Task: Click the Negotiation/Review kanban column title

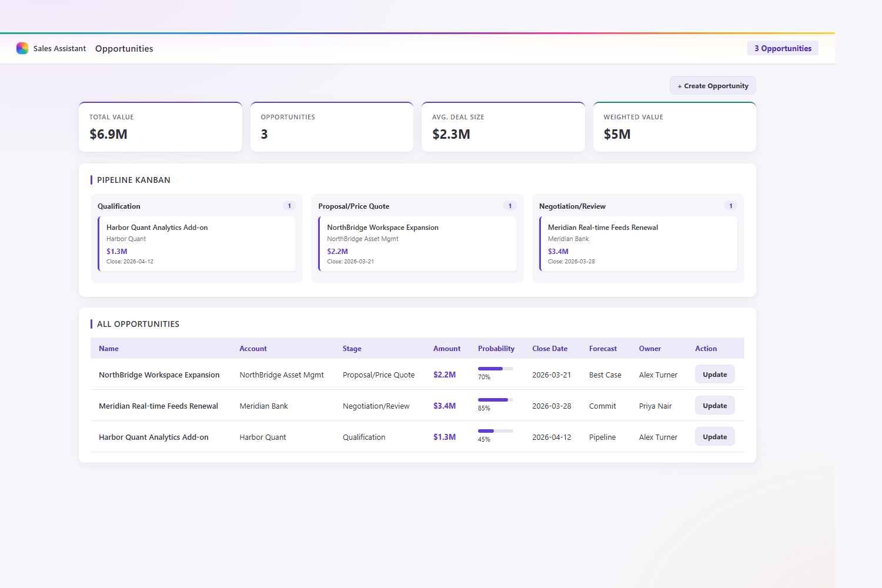Action: pos(572,206)
